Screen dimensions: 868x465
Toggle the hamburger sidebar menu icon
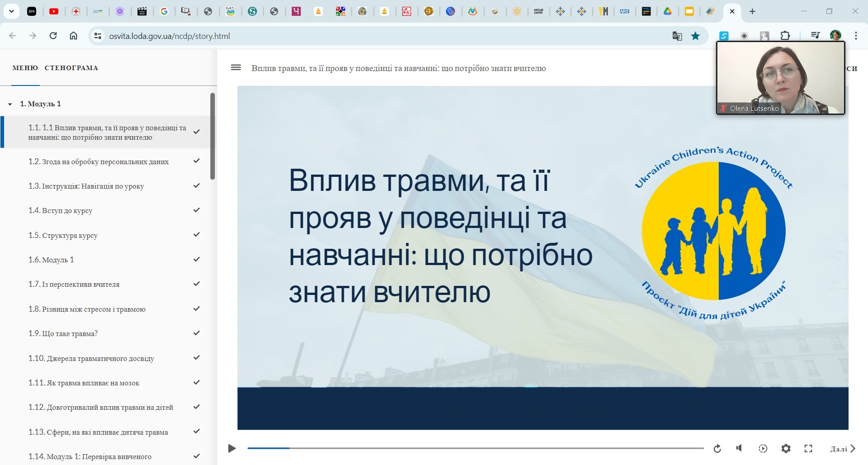coord(236,68)
